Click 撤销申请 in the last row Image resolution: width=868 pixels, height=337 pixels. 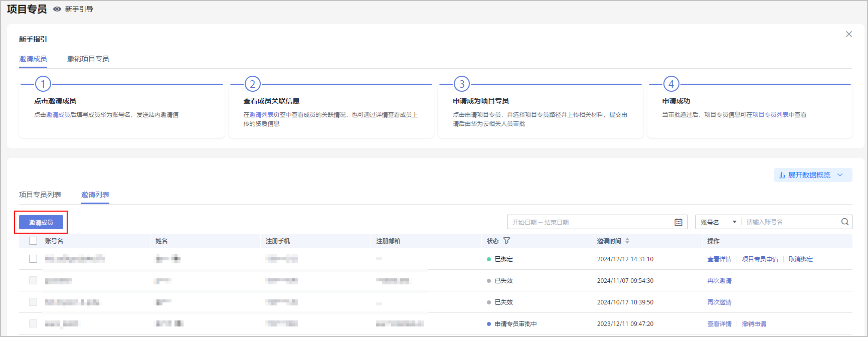coord(754,324)
